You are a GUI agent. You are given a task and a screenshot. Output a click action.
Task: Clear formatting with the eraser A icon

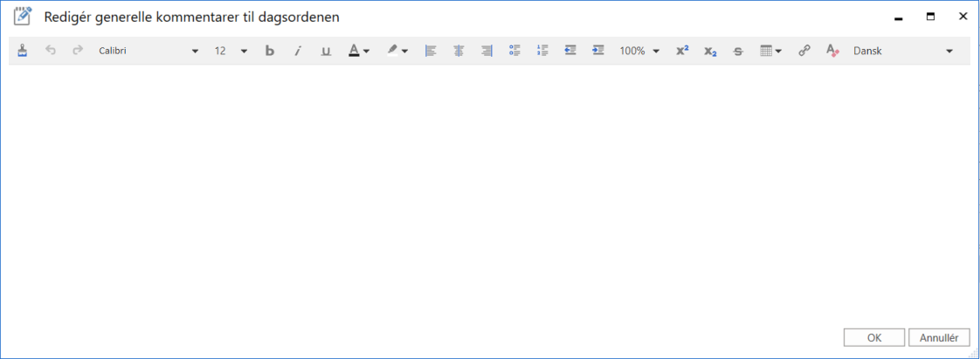click(x=832, y=51)
